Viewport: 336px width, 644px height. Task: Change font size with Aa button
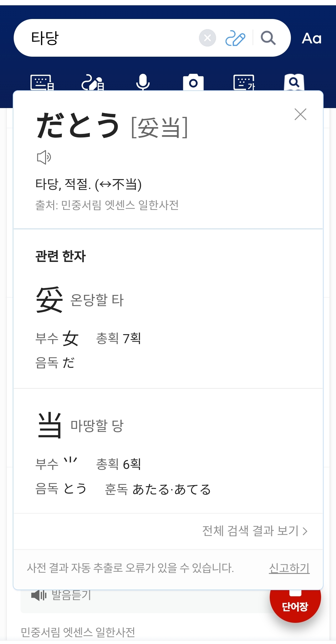tap(311, 38)
